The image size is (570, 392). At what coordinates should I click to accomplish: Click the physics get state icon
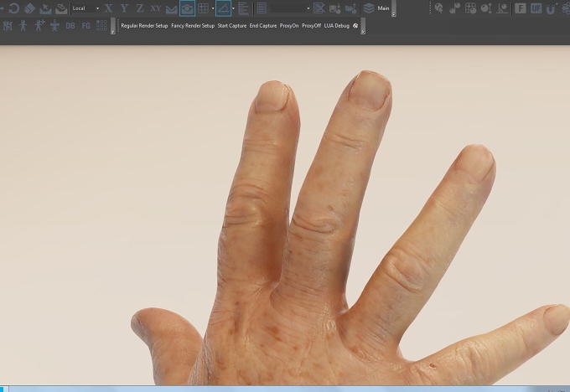point(438,8)
